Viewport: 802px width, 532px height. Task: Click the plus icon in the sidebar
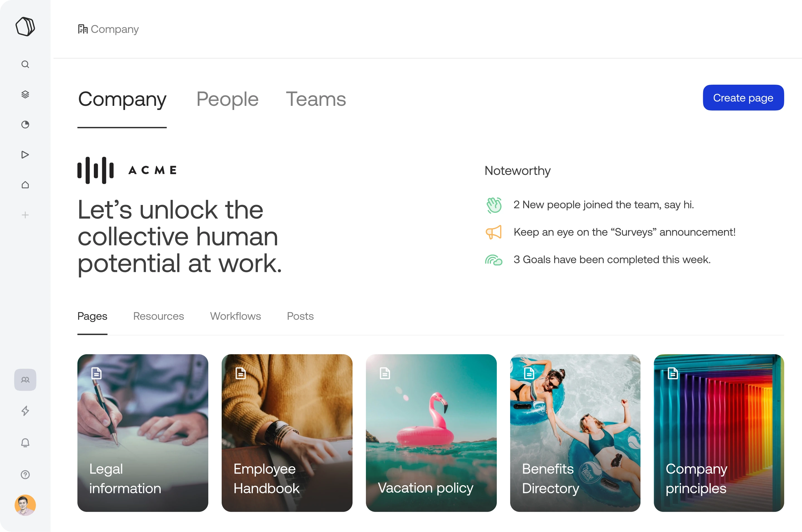[x=25, y=215]
